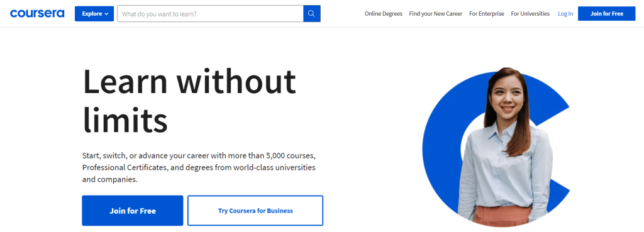This screenshot has width=644, height=232.
Task: Click the Log In link
Action: pos(565,14)
